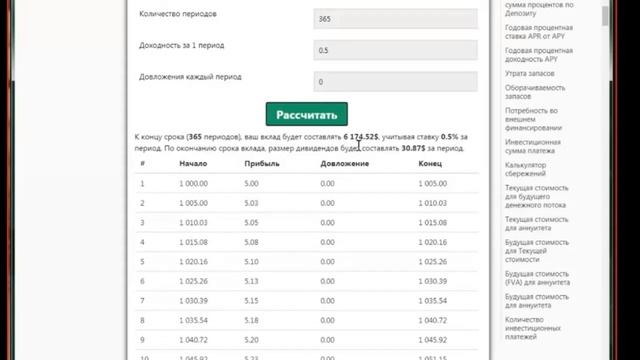Open Потребность во внешнем финансировании link

tap(533, 119)
